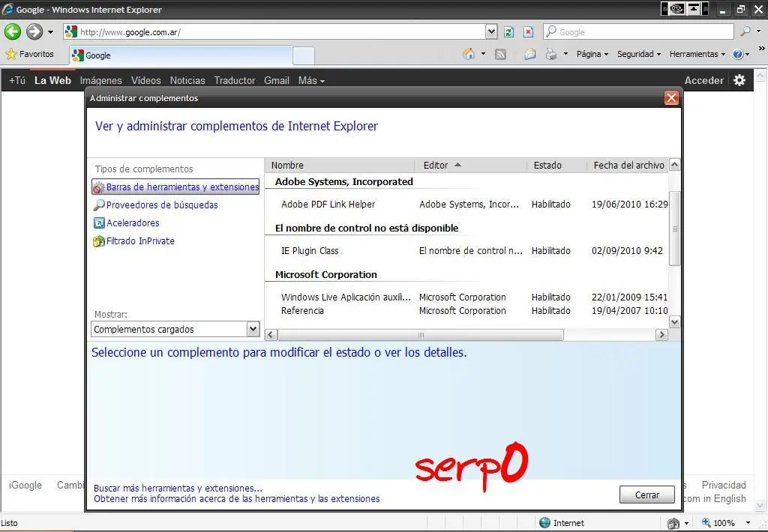Viewport: 768px width, 532px height.
Task: Select the IE Plugin Class row
Action: pos(466,250)
